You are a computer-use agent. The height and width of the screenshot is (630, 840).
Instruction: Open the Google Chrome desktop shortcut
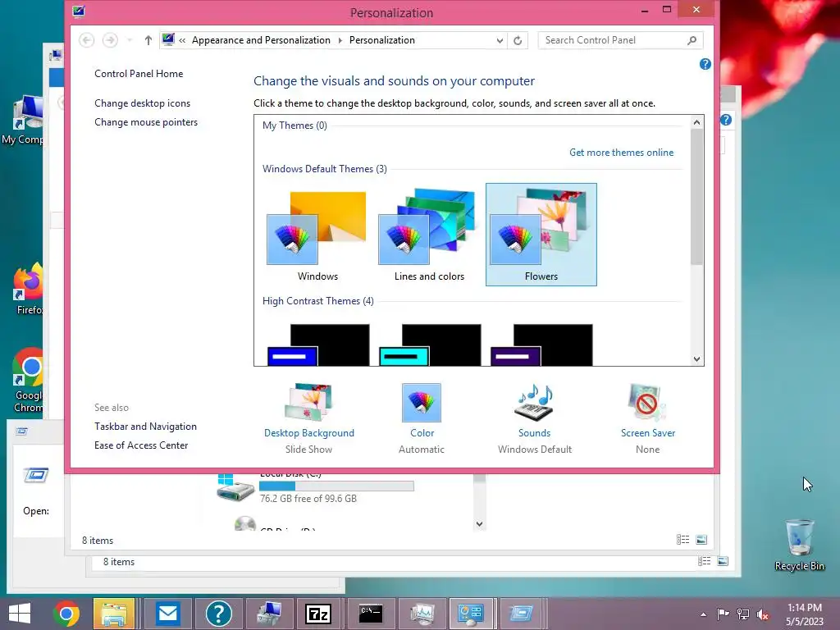(28, 381)
